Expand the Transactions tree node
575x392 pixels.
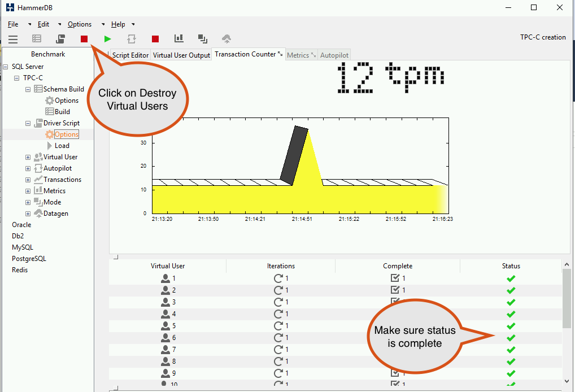click(x=28, y=180)
